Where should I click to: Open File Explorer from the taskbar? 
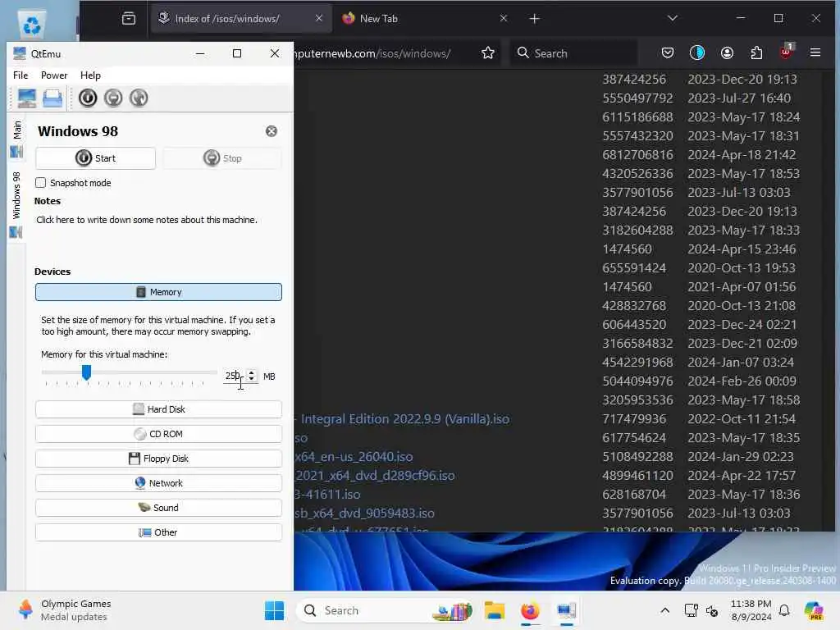coord(494,610)
